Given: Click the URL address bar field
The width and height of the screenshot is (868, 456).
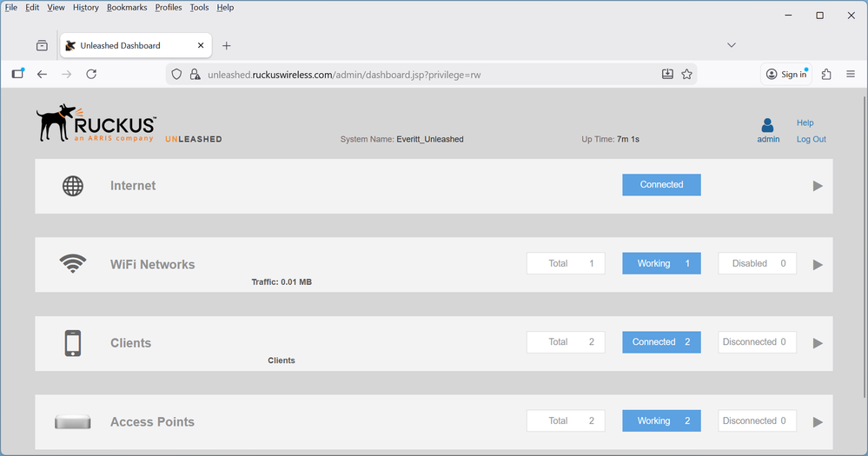Looking at the screenshot, I should coord(432,74).
